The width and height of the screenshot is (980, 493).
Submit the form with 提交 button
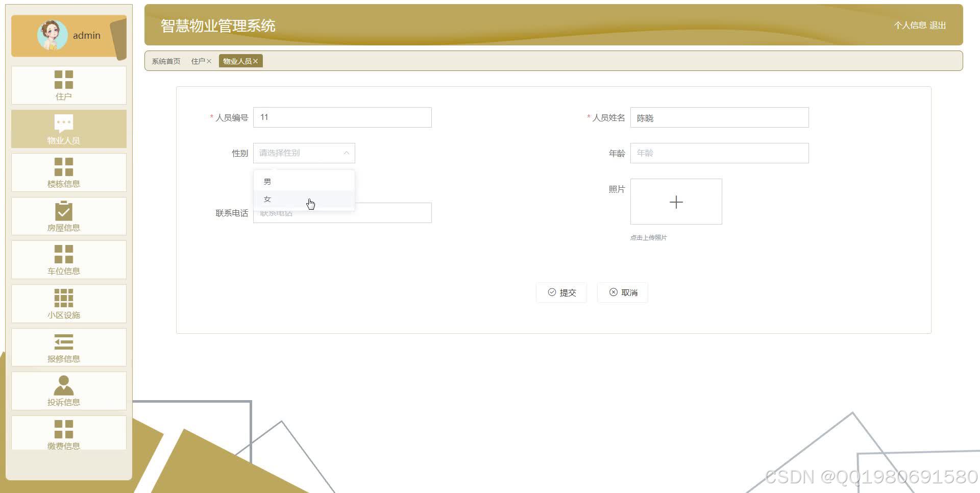coord(561,292)
